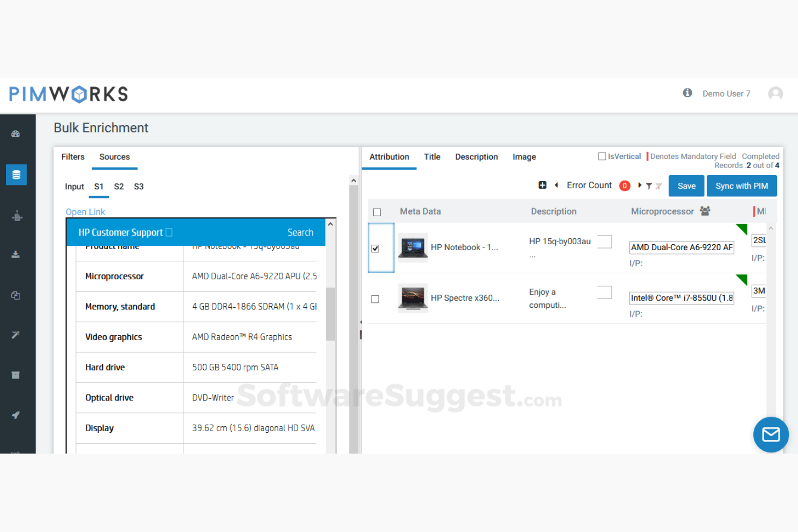Click the Demo User 7 label
The height and width of the screenshot is (532, 798).
[x=726, y=94]
